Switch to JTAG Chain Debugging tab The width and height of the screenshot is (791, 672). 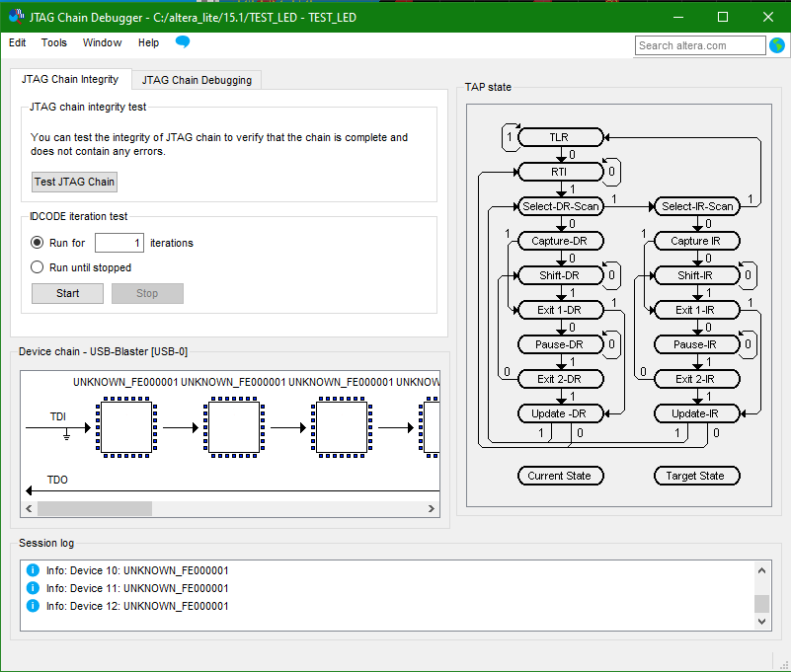point(197,80)
